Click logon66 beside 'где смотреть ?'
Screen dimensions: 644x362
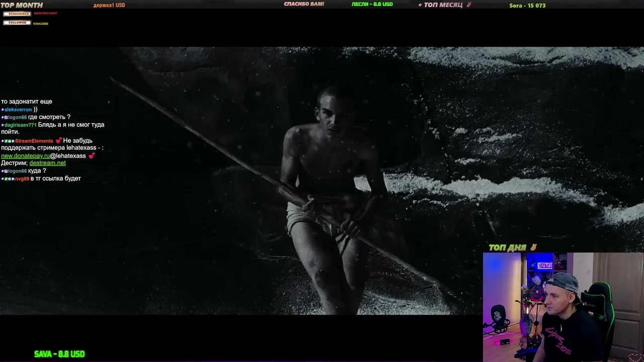pyautogui.click(x=17, y=117)
